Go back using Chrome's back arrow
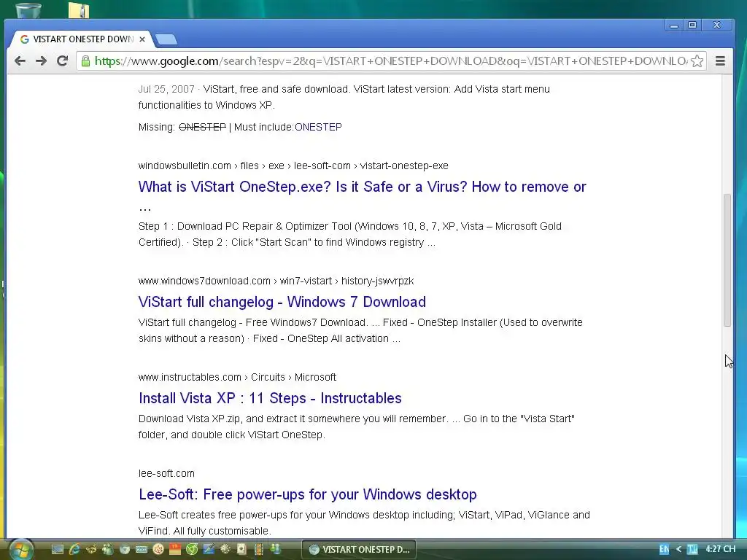Viewport: 747px width, 560px height. 20,61
